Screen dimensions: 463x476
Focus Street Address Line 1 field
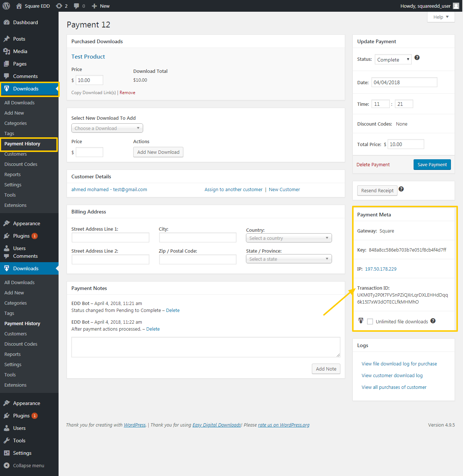(x=111, y=237)
